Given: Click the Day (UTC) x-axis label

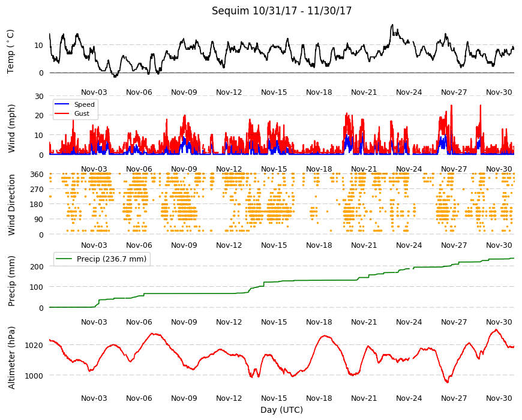Looking at the screenshot, I should click(x=281, y=410).
